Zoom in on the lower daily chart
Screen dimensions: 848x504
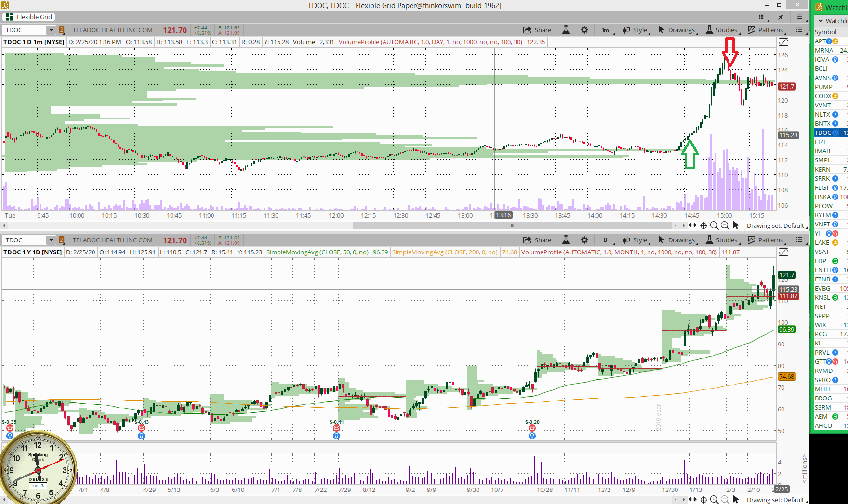(714, 500)
